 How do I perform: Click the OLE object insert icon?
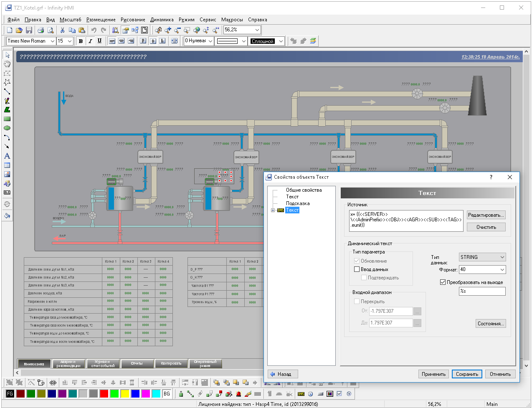(7, 193)
